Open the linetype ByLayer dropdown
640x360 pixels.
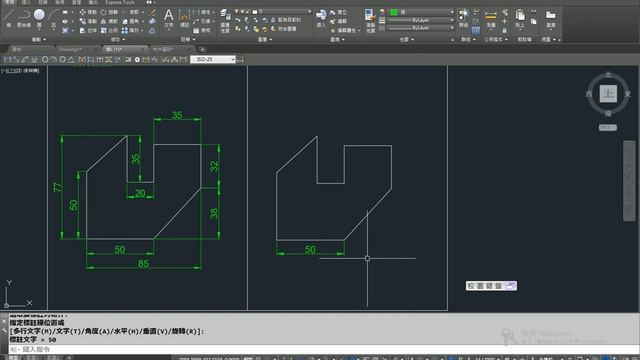coord(421,28)
